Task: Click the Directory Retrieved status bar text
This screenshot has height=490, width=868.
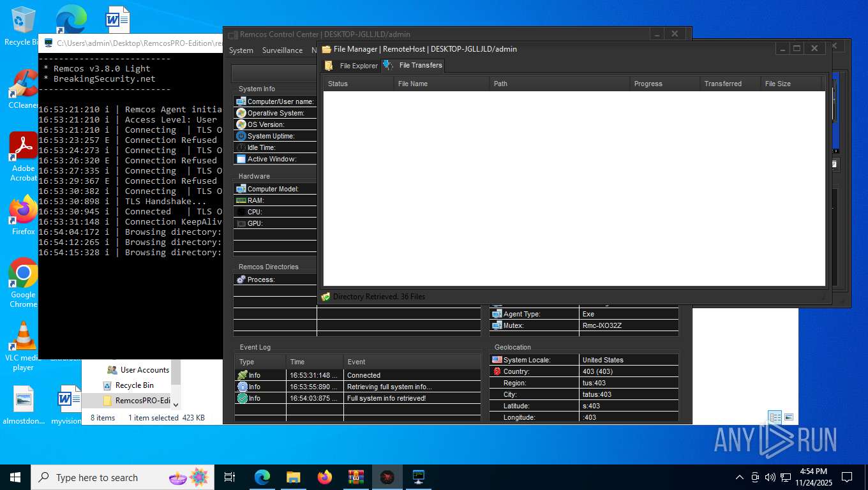Action: (379, 297)
